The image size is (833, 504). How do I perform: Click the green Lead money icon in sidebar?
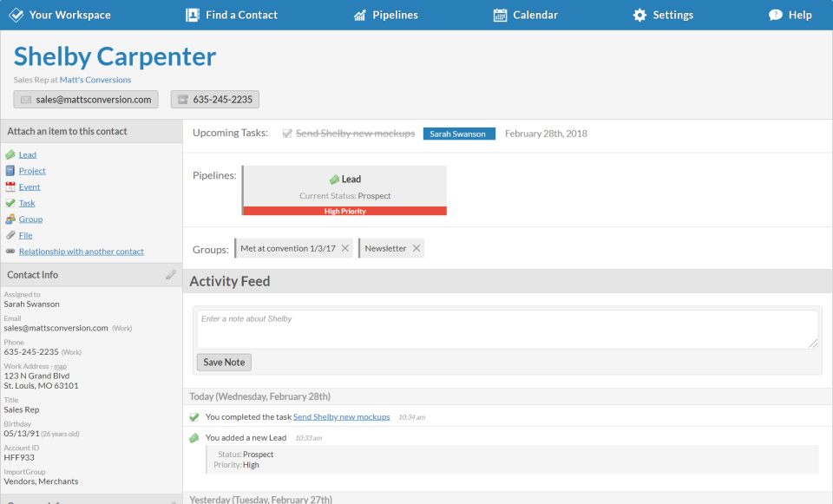(10, 154)
